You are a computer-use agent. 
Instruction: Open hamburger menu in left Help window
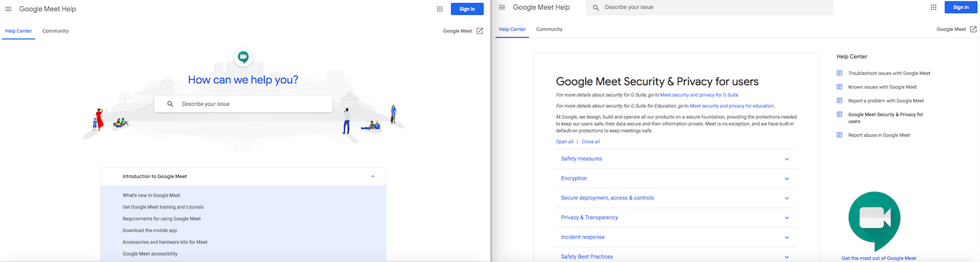pyautogui.click(x=8, y=9)
